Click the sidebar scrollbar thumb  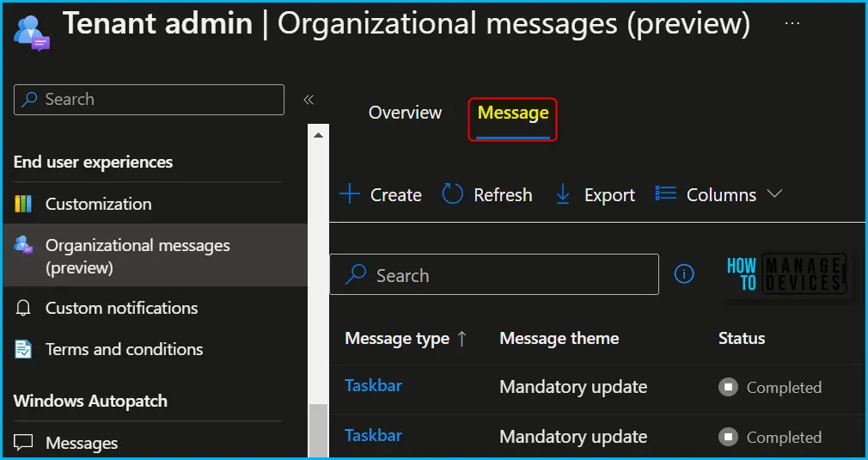point(318,431)
